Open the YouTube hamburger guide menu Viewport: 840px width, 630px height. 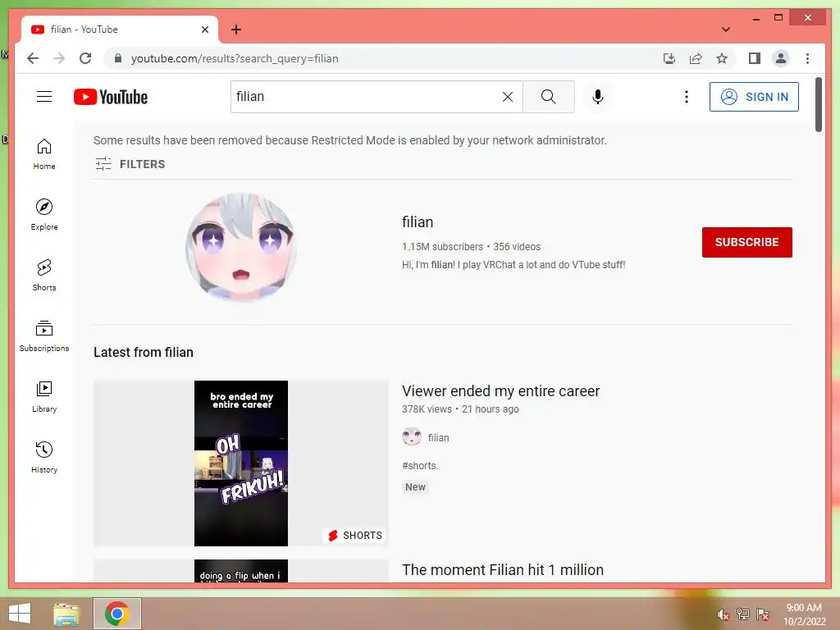[x=44, y=97]
